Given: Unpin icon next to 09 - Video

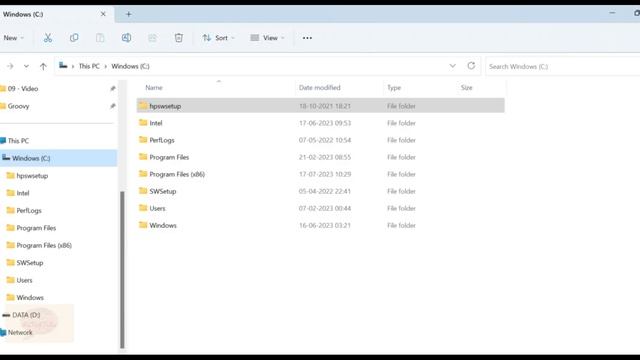Looking at the screenshot, I should pyautogui.click(x=113, y=89).
